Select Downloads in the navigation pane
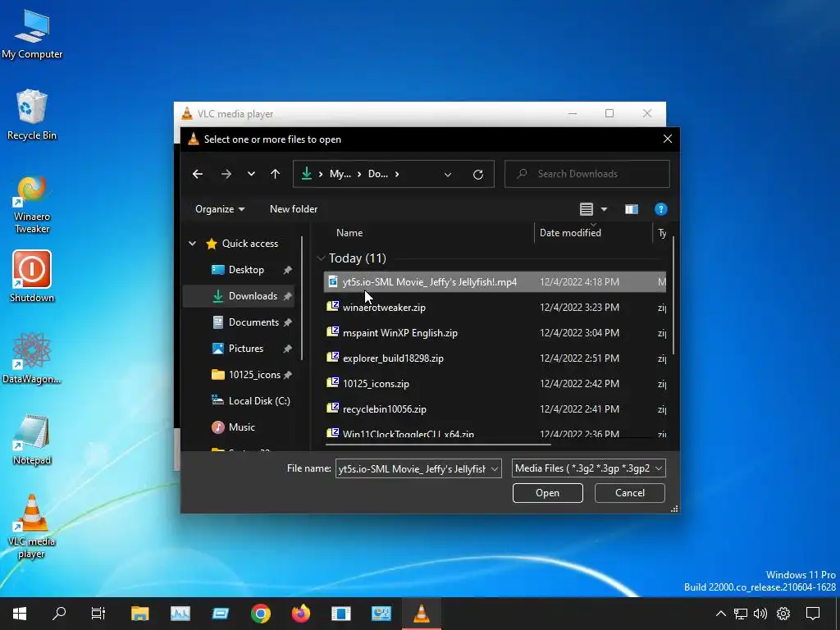This screenshot has width=840, height=630. 253,295
